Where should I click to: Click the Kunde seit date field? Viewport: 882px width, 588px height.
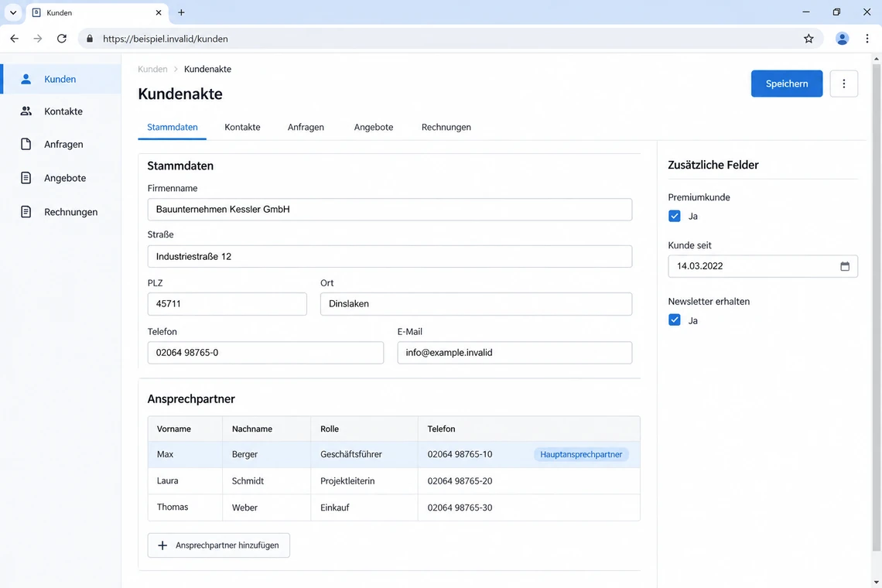point(762,266)
